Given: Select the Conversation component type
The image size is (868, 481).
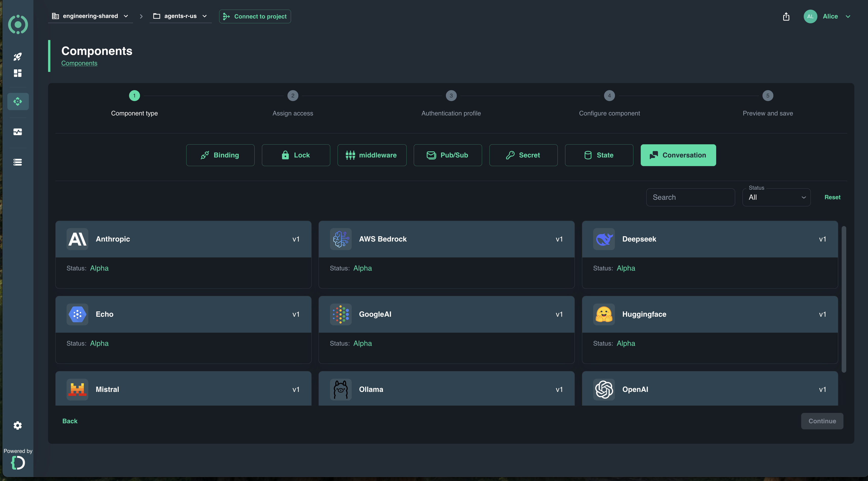Looking at the screenshot, I should tap(678, 155).
